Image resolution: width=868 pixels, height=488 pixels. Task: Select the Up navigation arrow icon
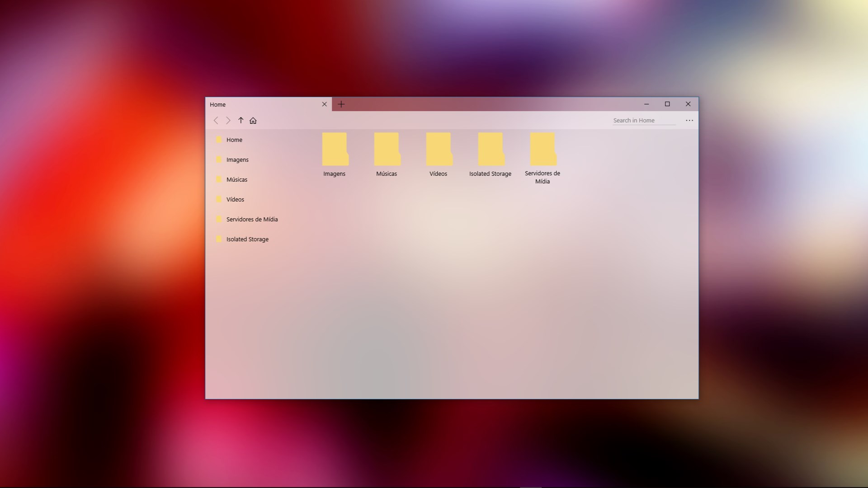[241, 121]
